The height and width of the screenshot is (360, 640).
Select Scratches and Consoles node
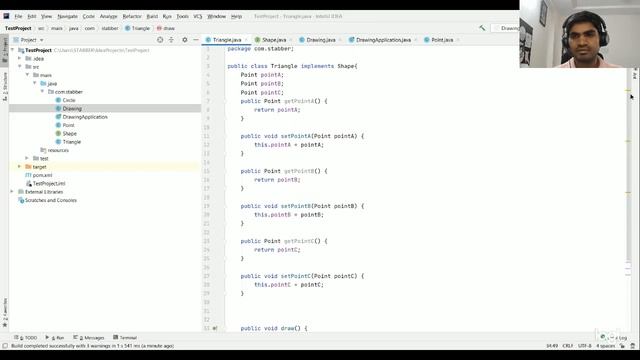pos(51,200)
